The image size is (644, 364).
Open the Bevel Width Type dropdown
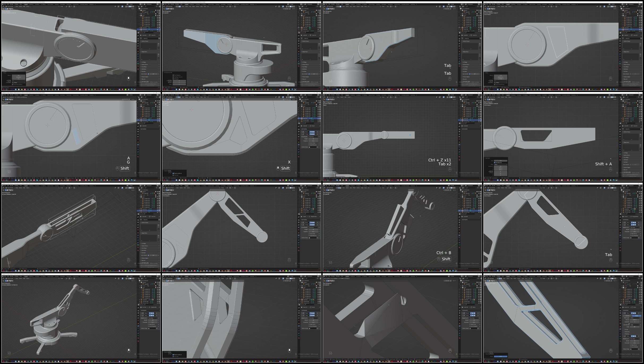point(635,318)
